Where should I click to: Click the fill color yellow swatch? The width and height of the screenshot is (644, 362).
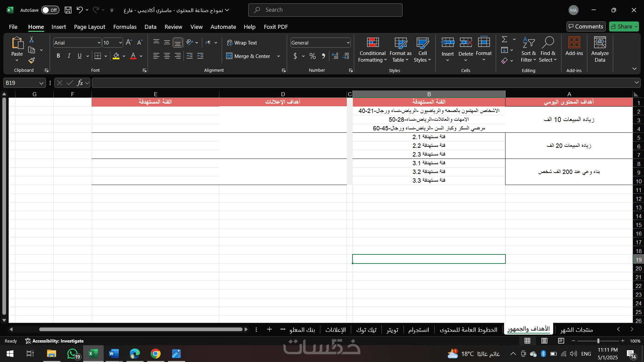click(x=116, y=56)
